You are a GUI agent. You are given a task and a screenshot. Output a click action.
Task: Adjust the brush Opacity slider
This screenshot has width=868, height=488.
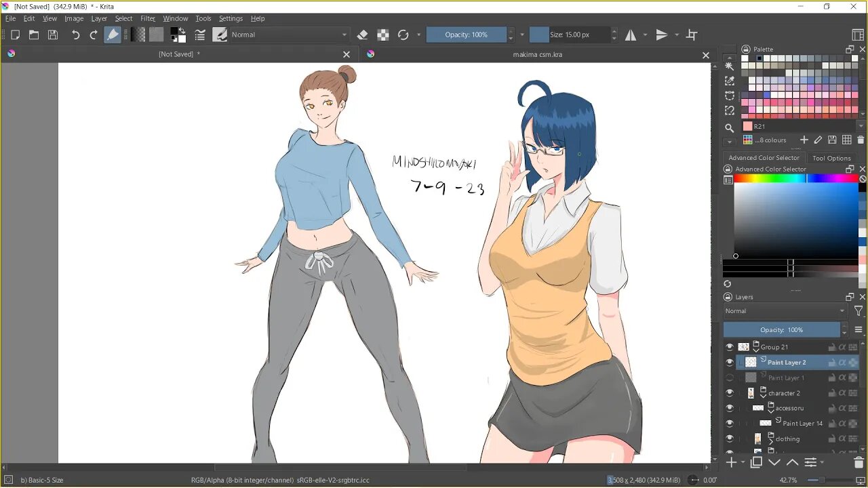click(466, 35)
